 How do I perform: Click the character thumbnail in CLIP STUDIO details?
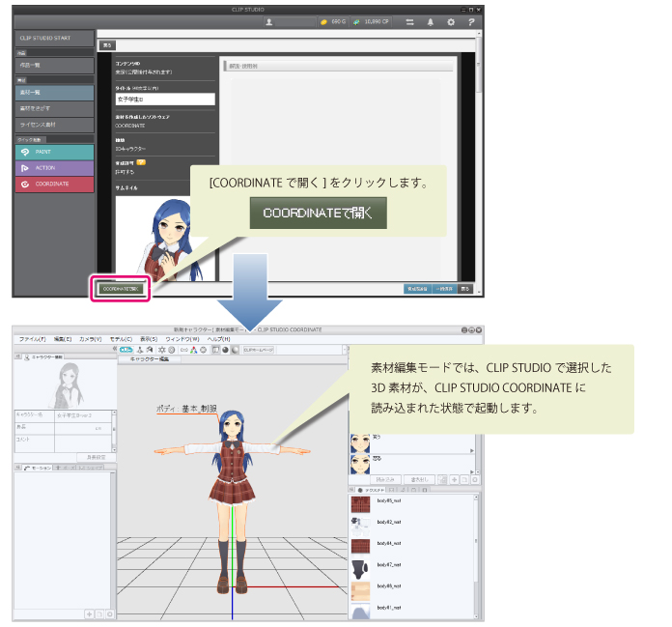pos(165,239)
